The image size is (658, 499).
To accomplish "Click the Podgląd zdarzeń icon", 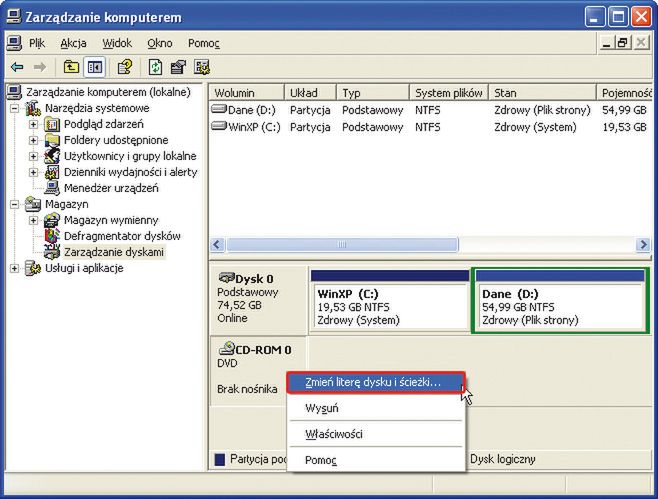I will [x=52, y=124].
